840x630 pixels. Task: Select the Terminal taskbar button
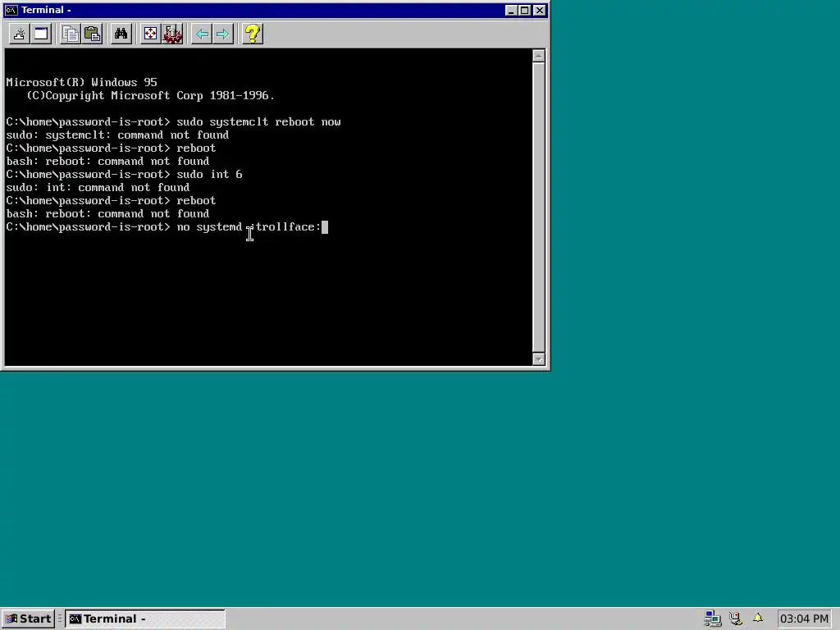pyautogui.click(x=145, y=619)
